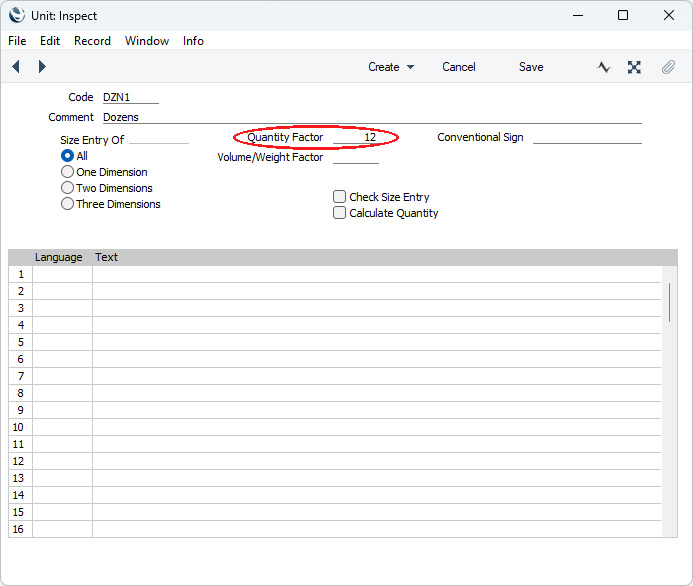This screenshot has height=586, width=693.
Task: Go to the previous record arrow
Action: point(16,67)
